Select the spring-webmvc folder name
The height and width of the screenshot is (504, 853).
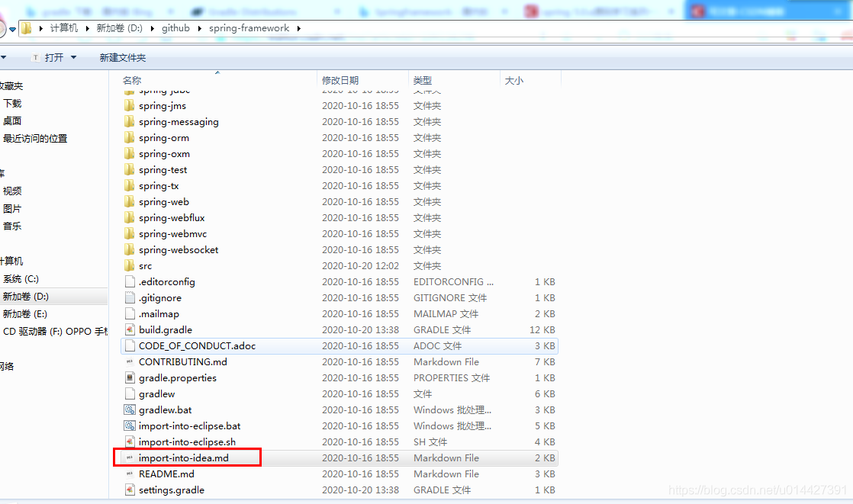(172, 234)
